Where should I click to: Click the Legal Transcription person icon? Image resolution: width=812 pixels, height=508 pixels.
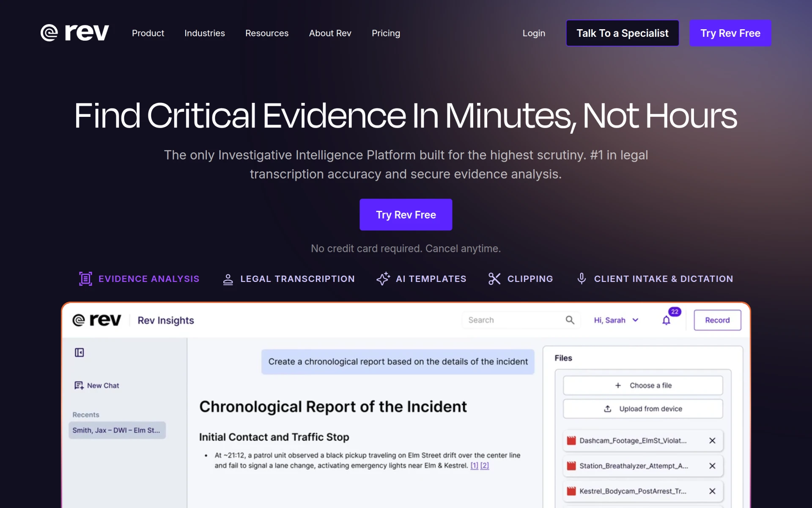click(228, 279)
